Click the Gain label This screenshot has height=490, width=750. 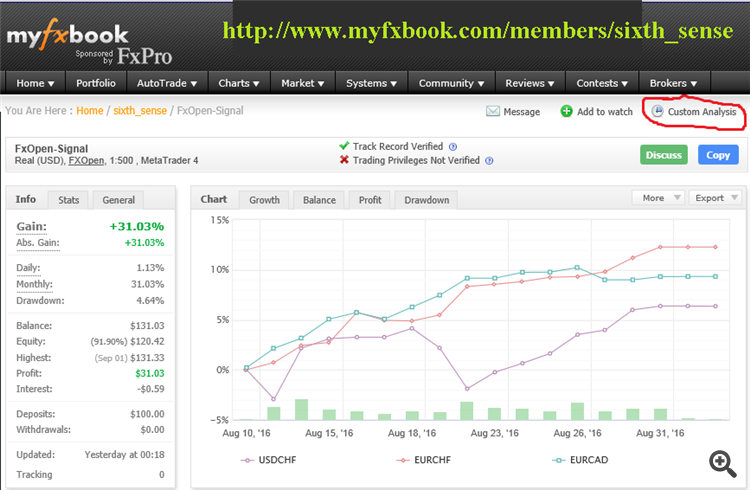(x=32, y=226)
